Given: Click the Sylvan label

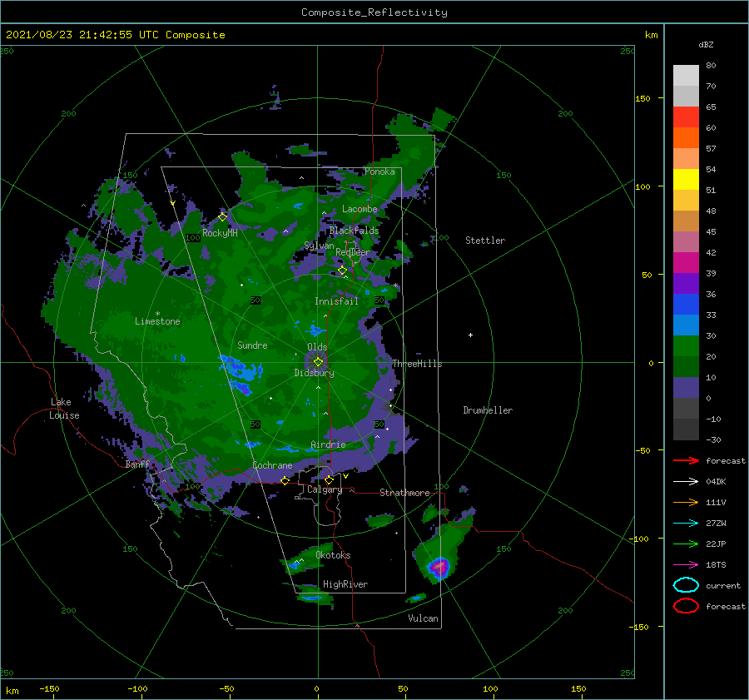Looking at the screenshot, I should tap(319, 246).
